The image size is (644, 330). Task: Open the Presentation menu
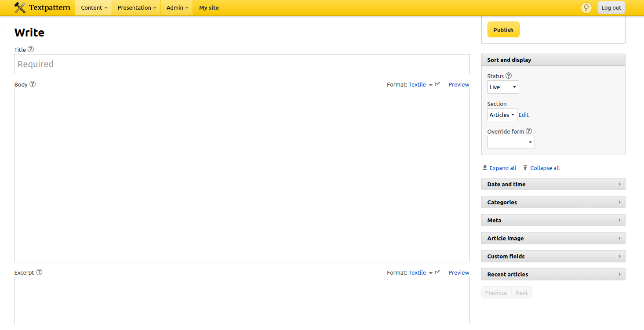[136, 7]
